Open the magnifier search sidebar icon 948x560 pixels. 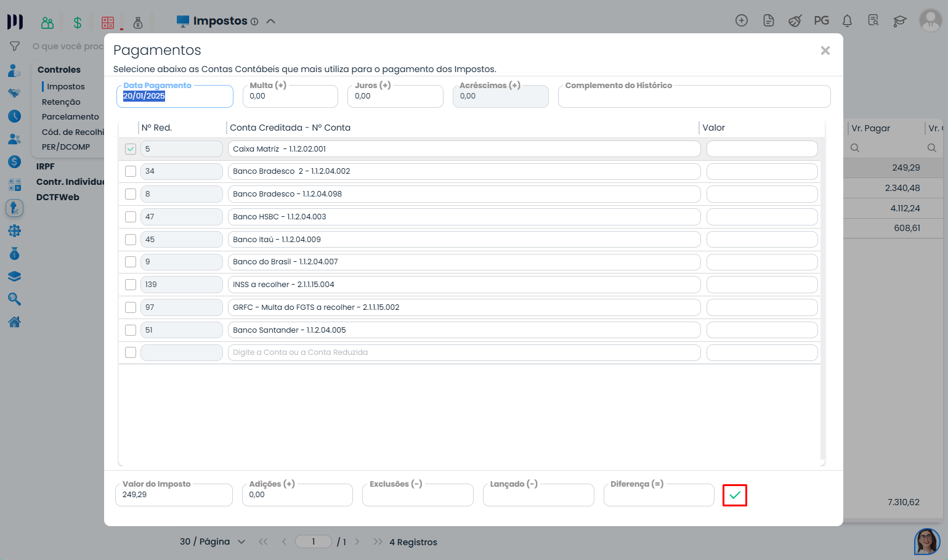(15, 299)
